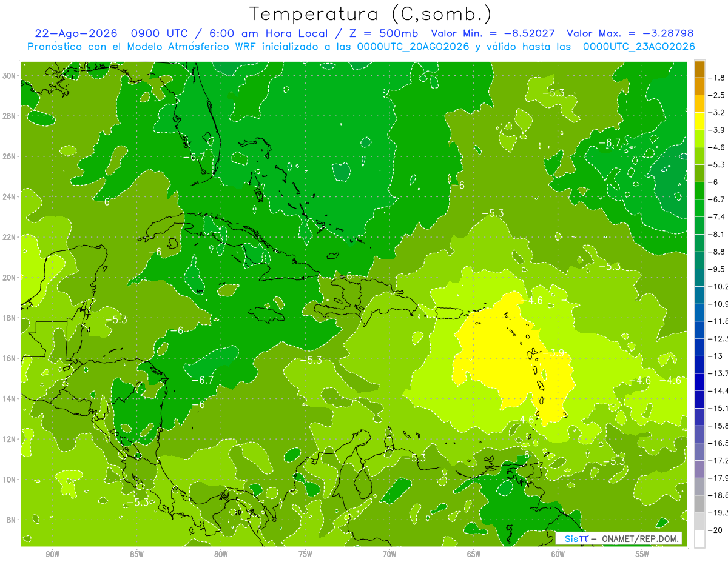The image size is (728, 562).
Task: Click the -8.8 value in color scale
Action: 718,252
